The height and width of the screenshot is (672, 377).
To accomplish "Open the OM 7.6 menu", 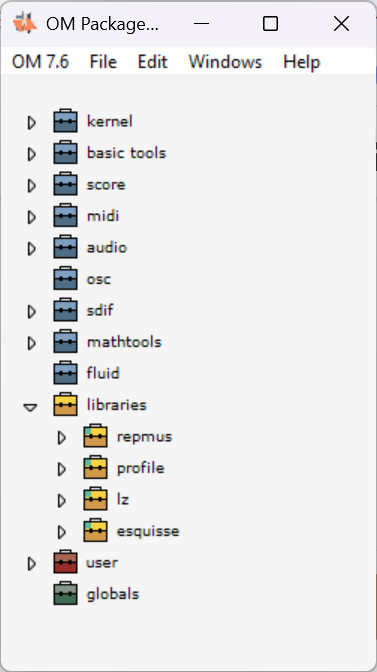I will pyautogui.click(x=40, y=62).
